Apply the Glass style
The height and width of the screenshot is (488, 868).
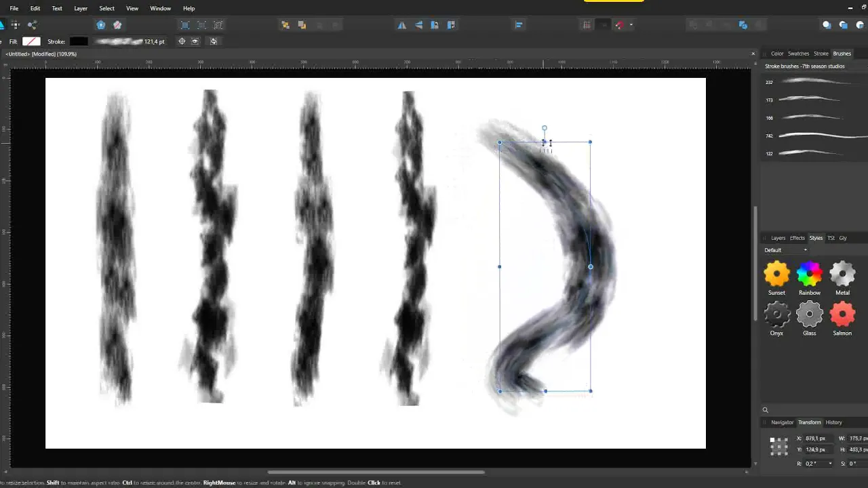point(810,319)
